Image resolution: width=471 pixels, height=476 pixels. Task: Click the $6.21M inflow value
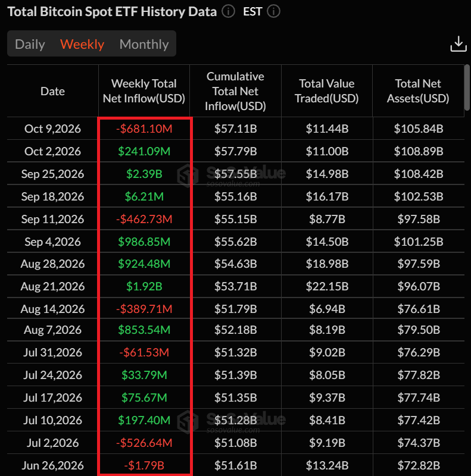pos(144,196)
